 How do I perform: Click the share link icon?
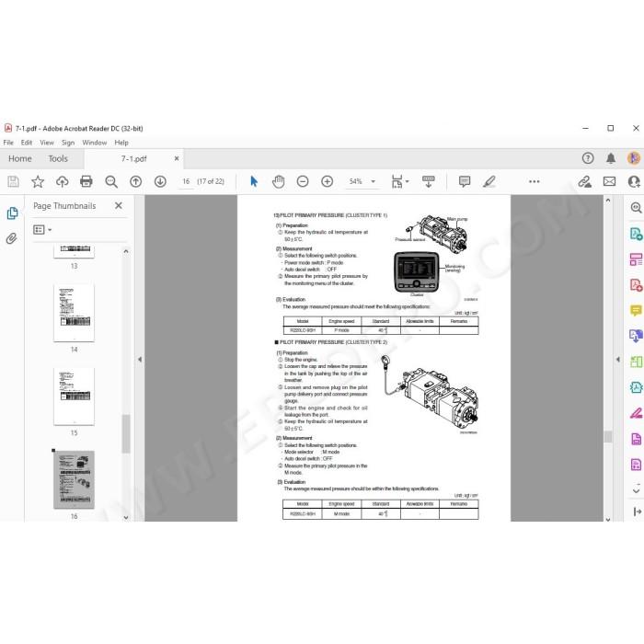tap(584, 181)
